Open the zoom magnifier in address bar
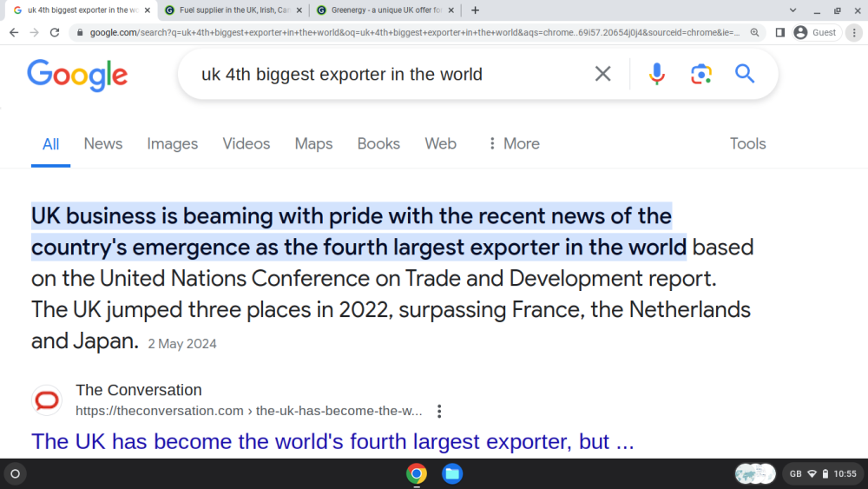 click(754, 33)
